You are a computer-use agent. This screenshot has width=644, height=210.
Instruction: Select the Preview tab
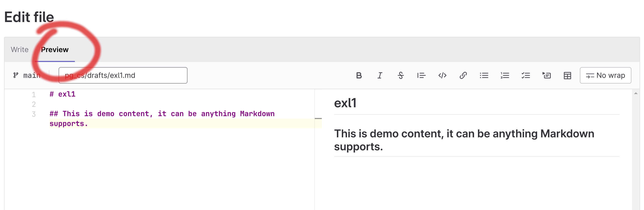pyautogui.click(x=55, y=50)
